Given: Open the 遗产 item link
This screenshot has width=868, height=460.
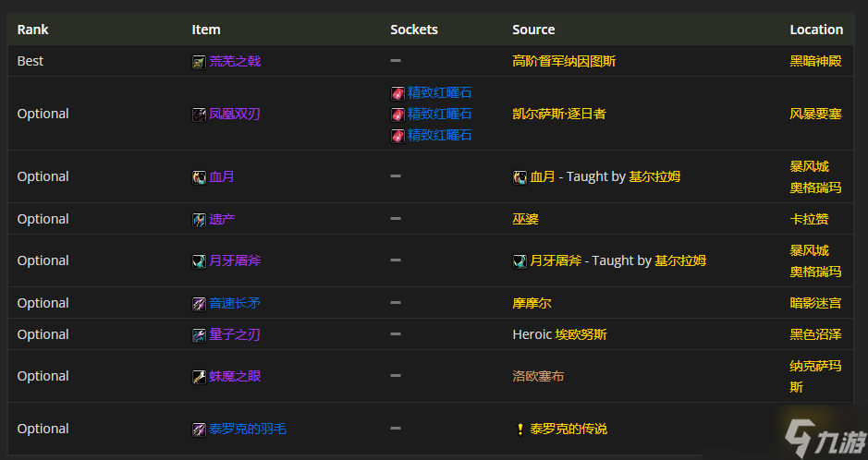Looking at the screenshot, I should coord(222,219).
